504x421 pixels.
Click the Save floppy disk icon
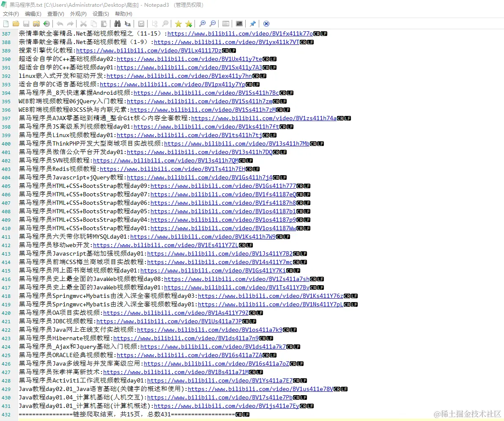(x=26, y=24)
